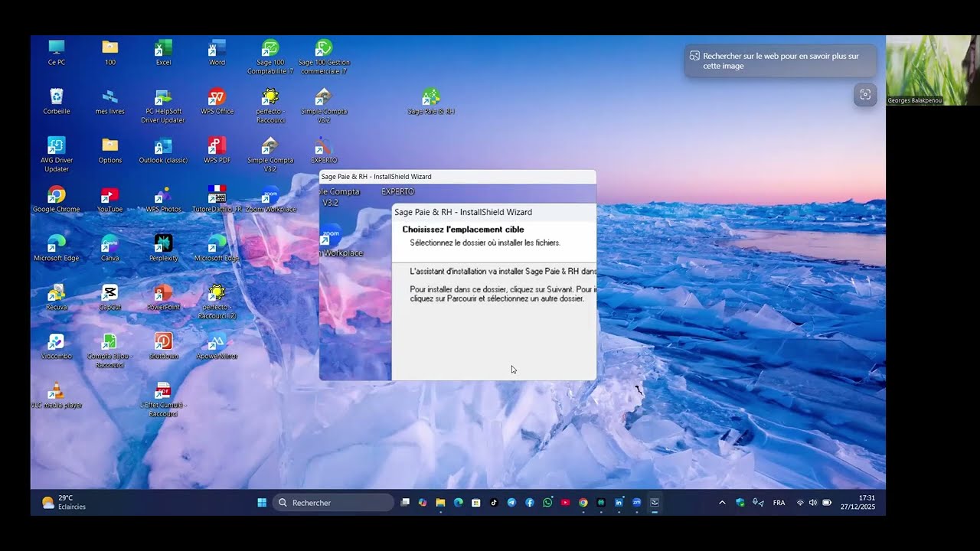
Task: Open TikTok from the taskbar
Action: pos(494,503)
